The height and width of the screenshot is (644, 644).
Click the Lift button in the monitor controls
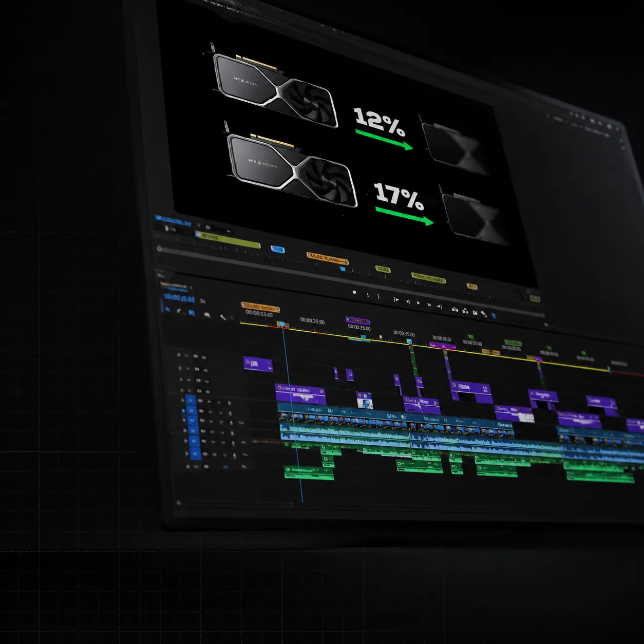point(454,309)
